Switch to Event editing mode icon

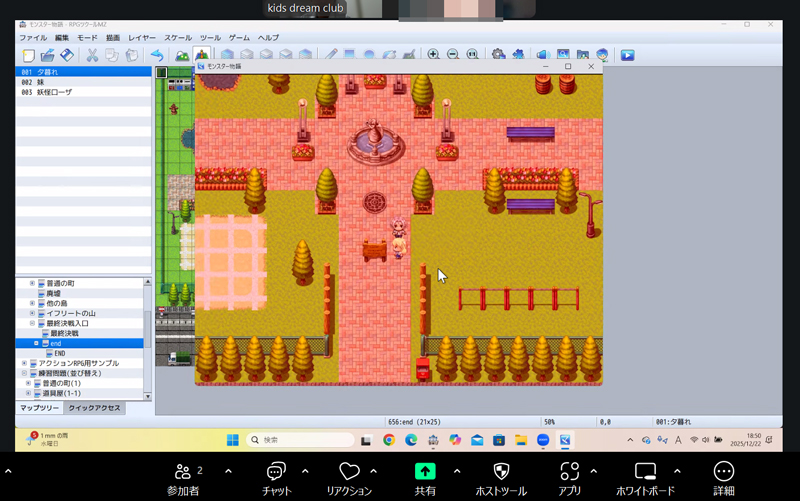pos(201,55)
